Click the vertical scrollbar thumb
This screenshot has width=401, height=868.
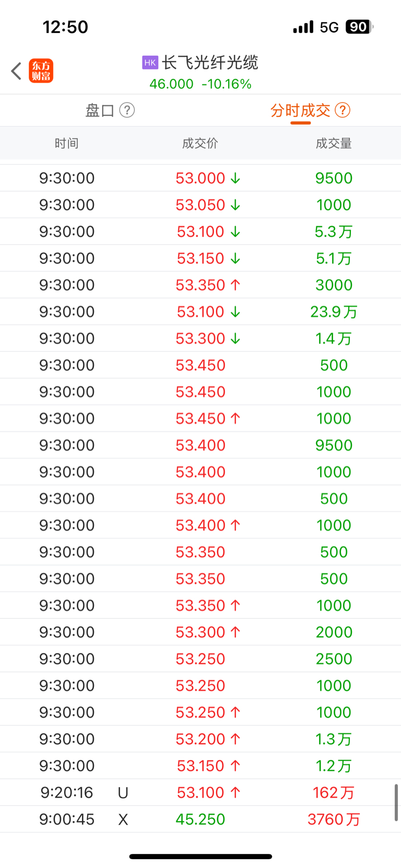pos(396,802)
